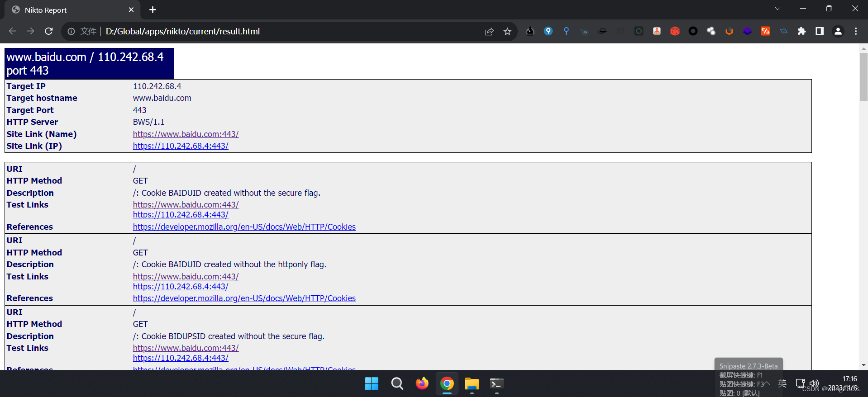Open Windows taskbar search
The width and height of the screenshot is (868, 397).
397,383
